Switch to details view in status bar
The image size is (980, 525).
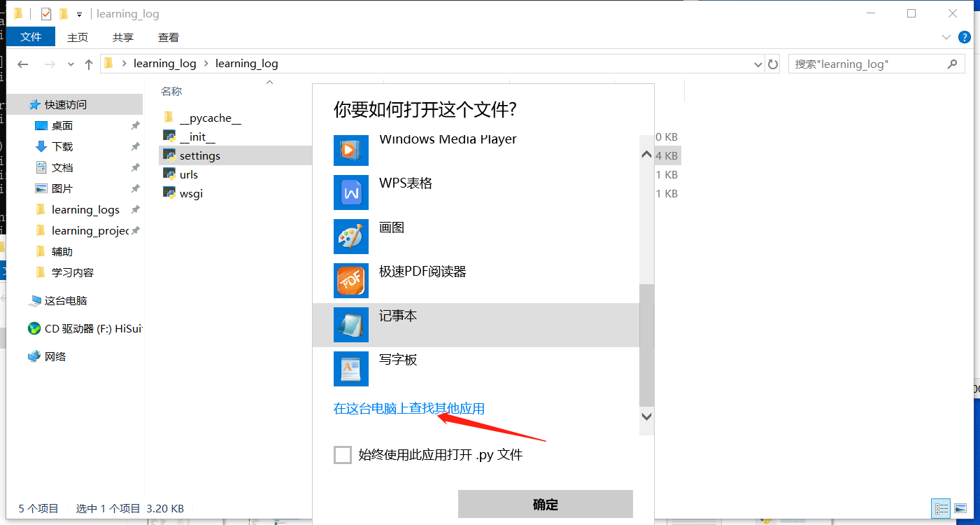[940, 509]
